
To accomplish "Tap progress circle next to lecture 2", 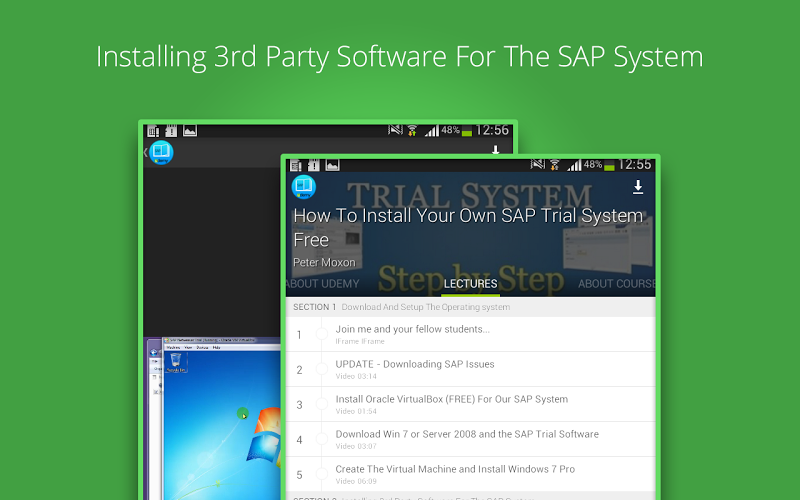I will point(322,369).
